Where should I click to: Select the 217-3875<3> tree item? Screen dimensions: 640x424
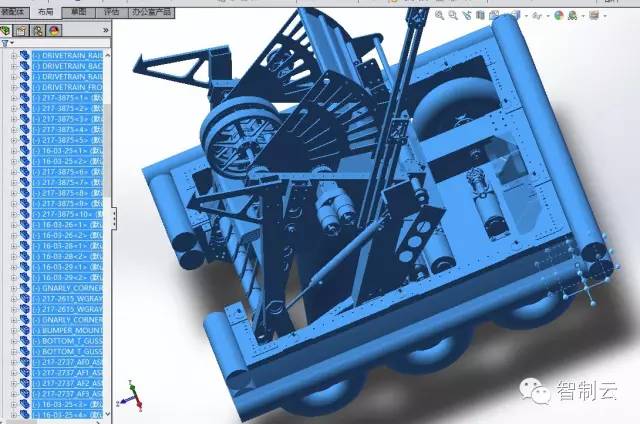coord(68,119)
